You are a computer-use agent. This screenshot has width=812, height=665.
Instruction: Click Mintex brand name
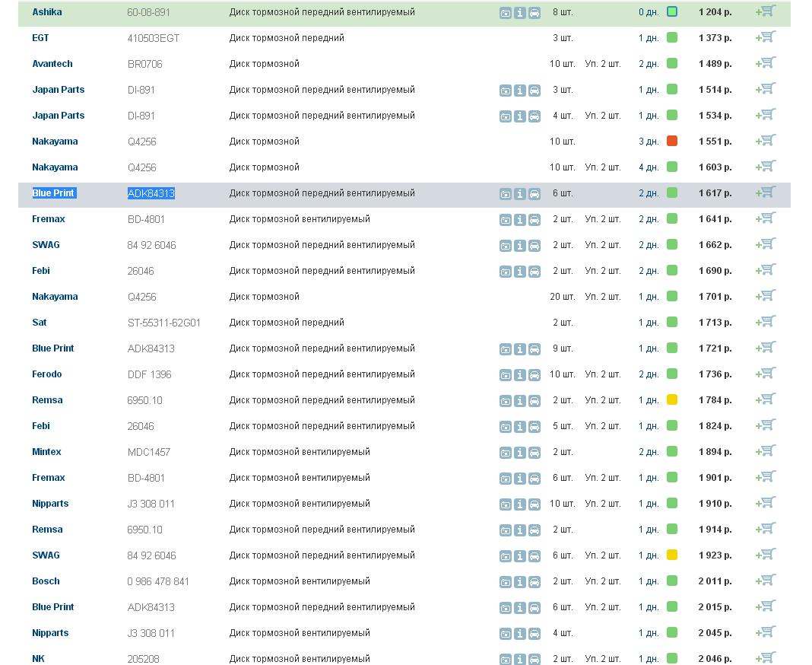click(46, 452)
